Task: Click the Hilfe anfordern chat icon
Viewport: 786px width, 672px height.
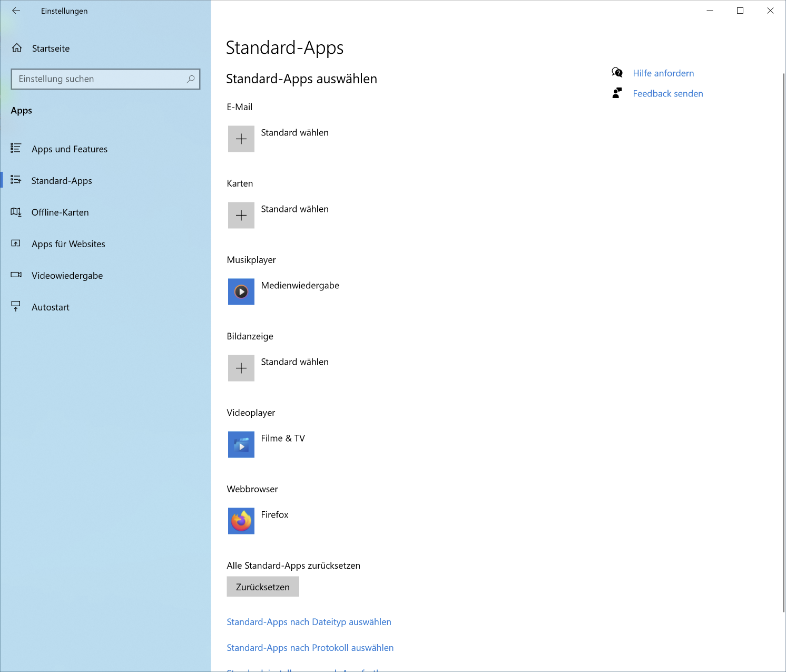Action: [x=617, y=73]
